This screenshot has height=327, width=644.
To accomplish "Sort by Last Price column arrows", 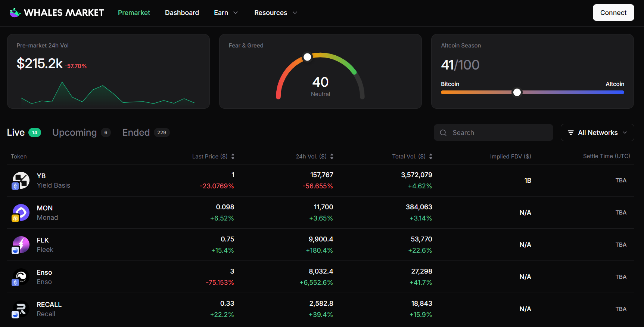I will tap(233, 157).
